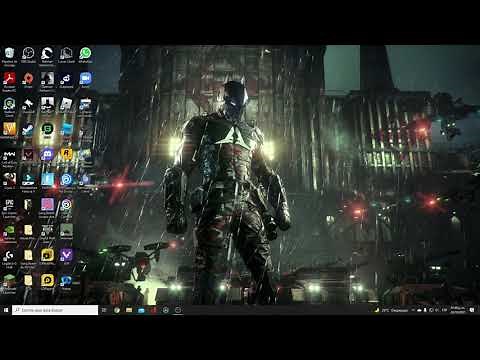Open File Explorer from the taskbar
This screenshot has width=480, height=360.
click(129, 310)
